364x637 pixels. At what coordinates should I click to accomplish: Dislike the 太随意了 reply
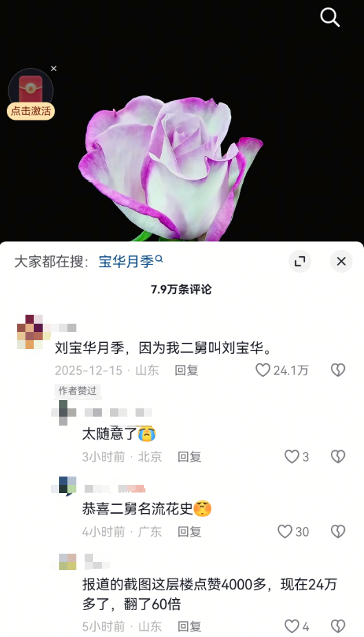coord(338,457)
